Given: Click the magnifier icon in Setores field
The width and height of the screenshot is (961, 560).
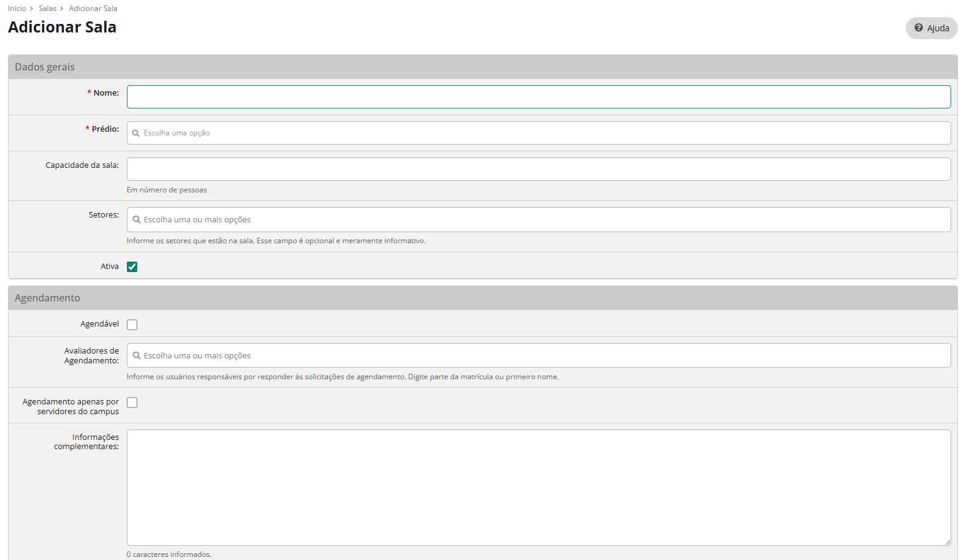Looking at the screenshot, I should tap(137, 219).
